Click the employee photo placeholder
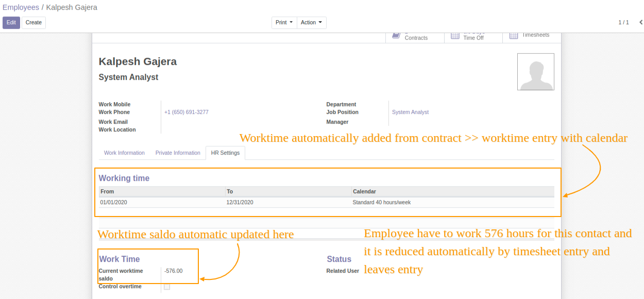Screen dimensions: 644x299 click(536, 72)
